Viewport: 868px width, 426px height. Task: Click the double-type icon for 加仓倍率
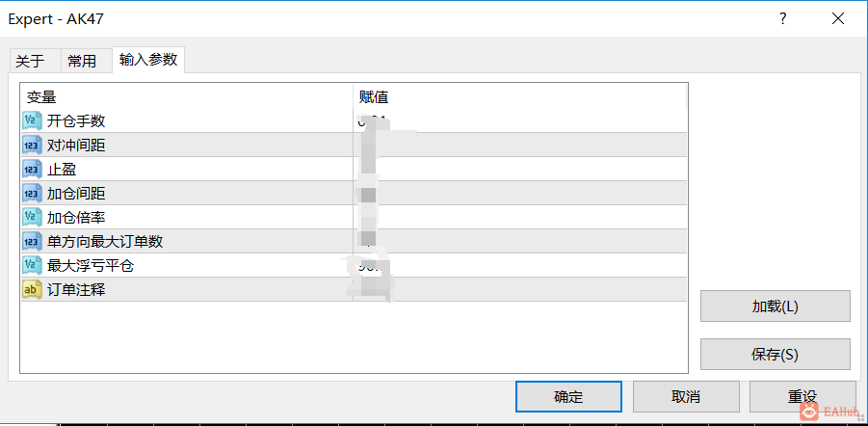tap(32, 217)
